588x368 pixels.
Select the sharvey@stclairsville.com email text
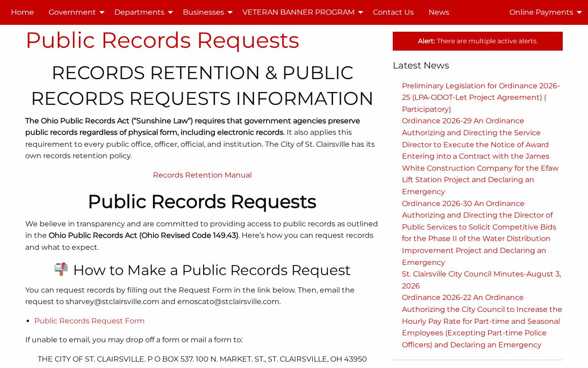(113, 302)
